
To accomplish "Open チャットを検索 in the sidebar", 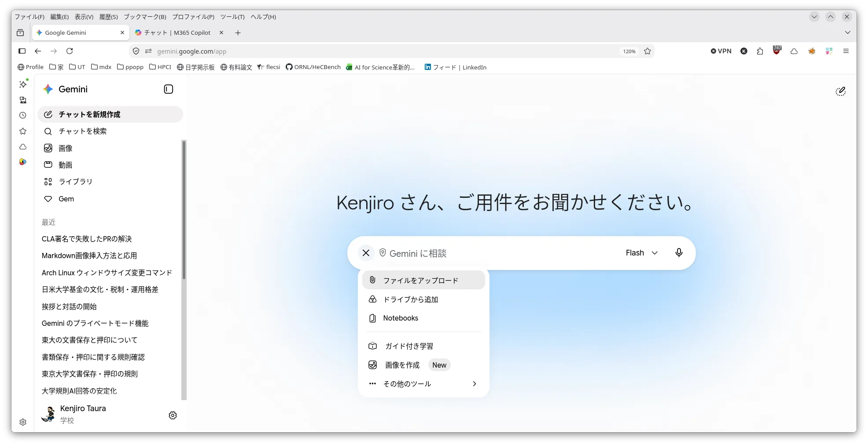I will pos(110,131).
